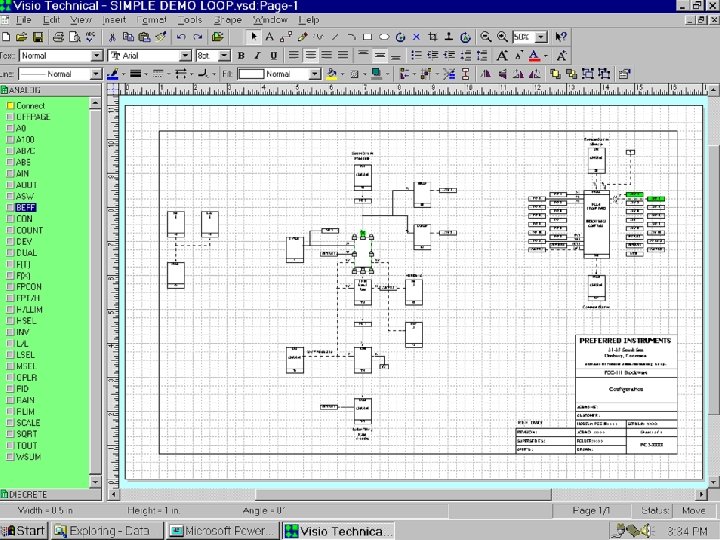The width and height of the screenshot is (720, 540).
Task: Open the View menu
Action: (x=81, y=20)
